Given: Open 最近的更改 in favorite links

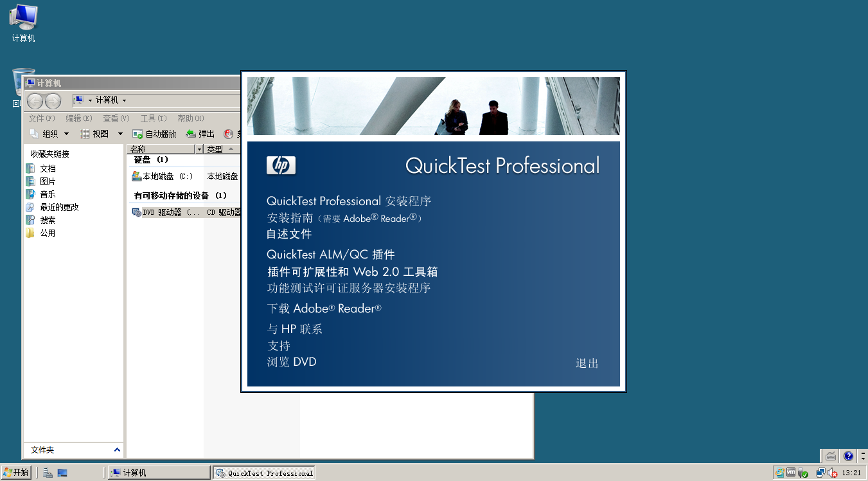Looking at the screenshot, I should point(52,207).
